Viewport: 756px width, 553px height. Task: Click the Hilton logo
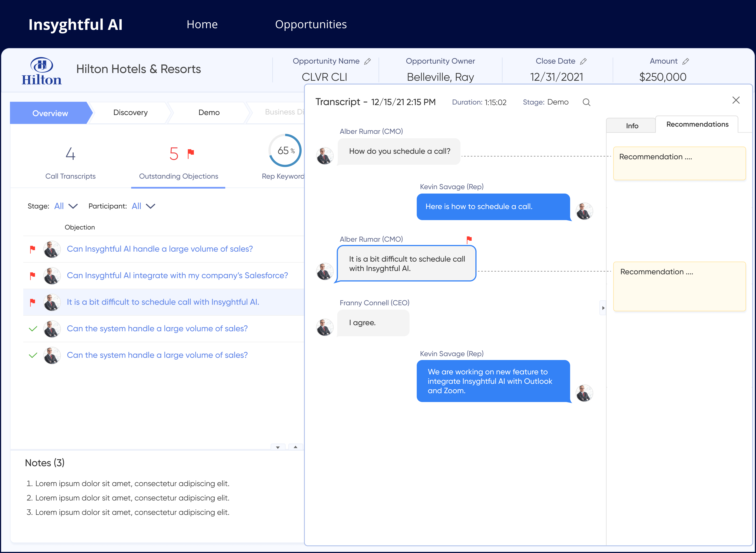point(42,71)
